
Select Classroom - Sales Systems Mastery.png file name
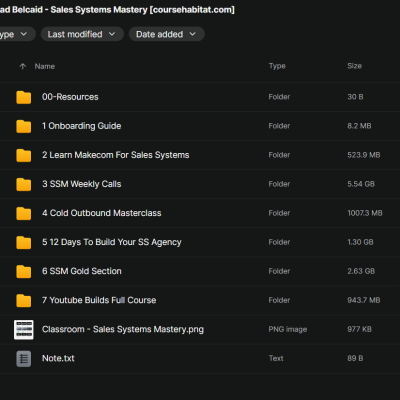(123, 329)
